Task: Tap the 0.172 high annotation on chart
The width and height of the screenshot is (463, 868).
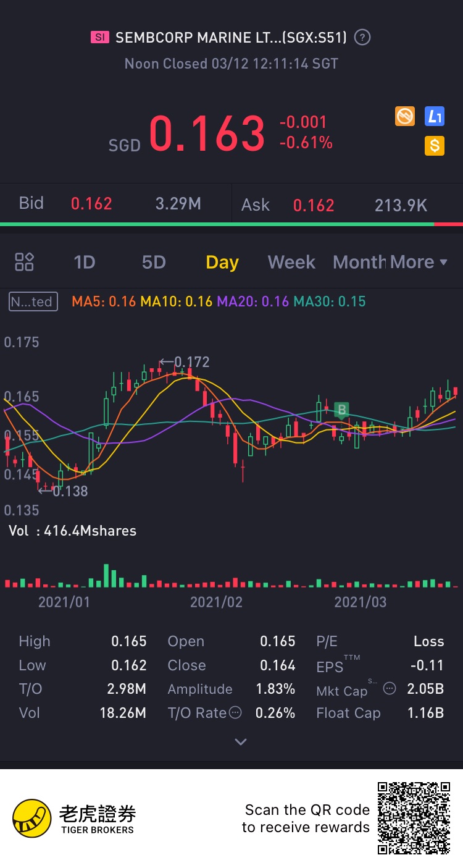Action: tap(185, 361)
